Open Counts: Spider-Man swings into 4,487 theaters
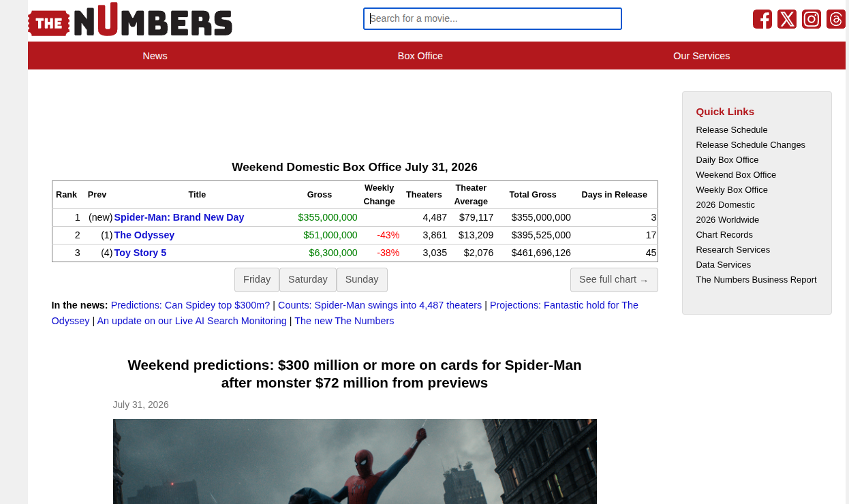 [x=380, y=305]
